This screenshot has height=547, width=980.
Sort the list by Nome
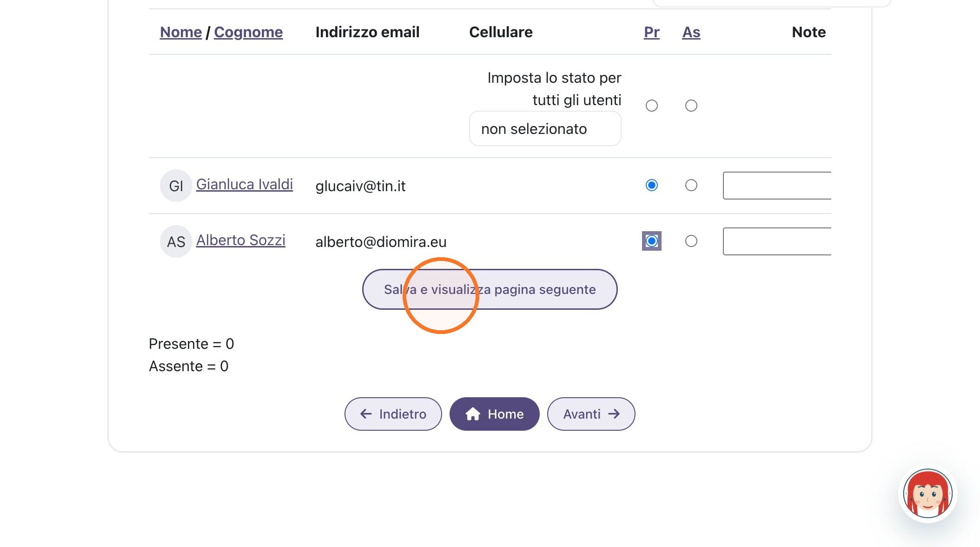(x=181, y=32)
